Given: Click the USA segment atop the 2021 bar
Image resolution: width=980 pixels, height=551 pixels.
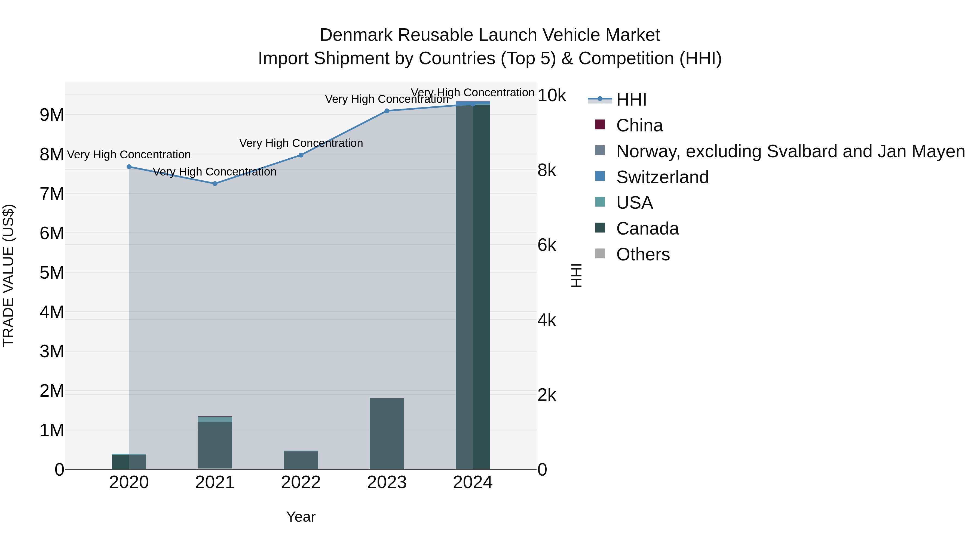Looking at the screenshot, I should click(215, 419).
